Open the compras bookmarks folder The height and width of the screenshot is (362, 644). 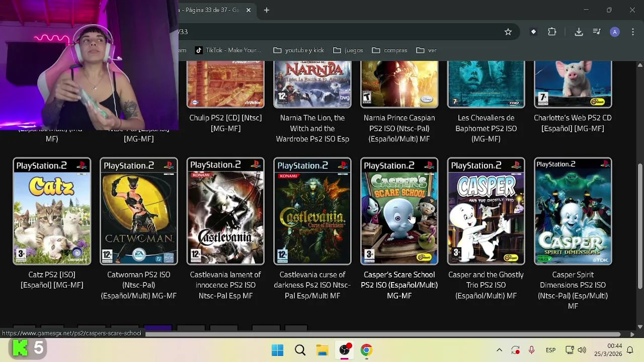tap(389, 50)
